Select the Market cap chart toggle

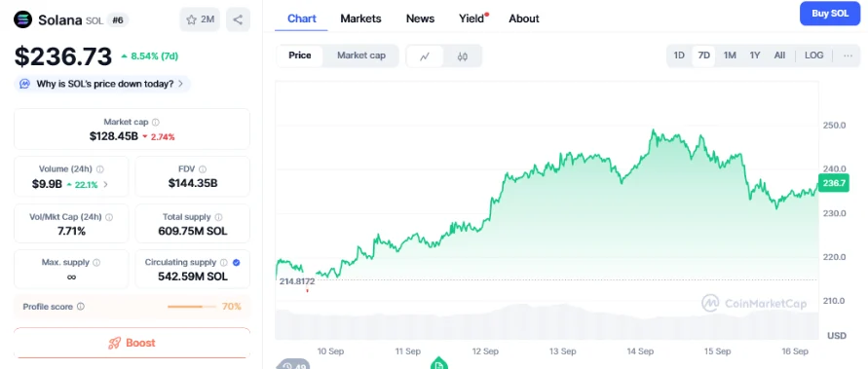[x=360, y=55]
